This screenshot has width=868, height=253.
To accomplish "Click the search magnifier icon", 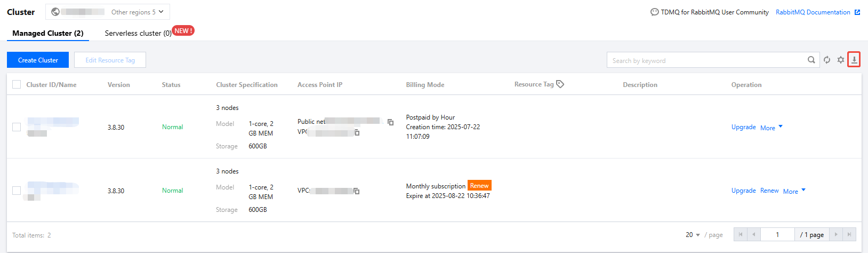I will (811, 60).
